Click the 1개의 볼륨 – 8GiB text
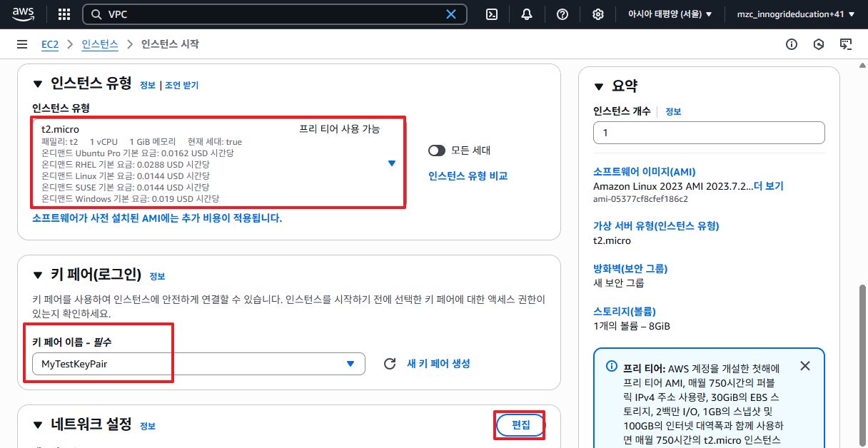The image size is (868, 448). 632,326
